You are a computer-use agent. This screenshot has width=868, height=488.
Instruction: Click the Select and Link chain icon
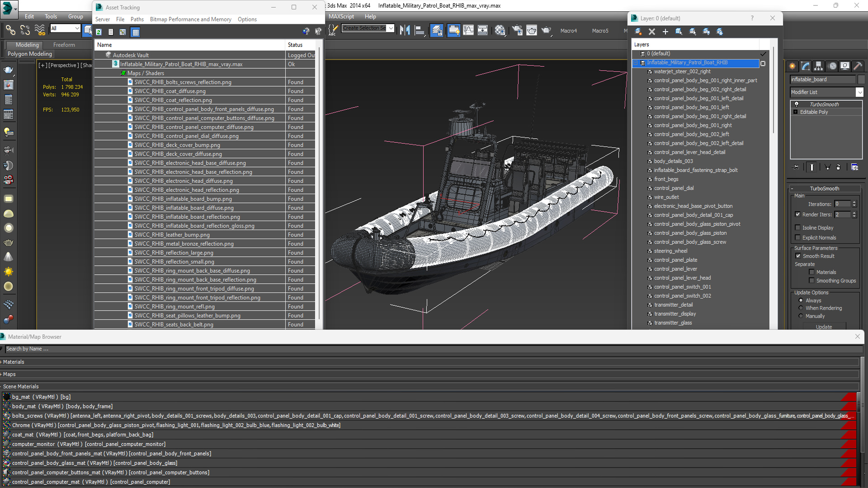[x=10, y=30]
